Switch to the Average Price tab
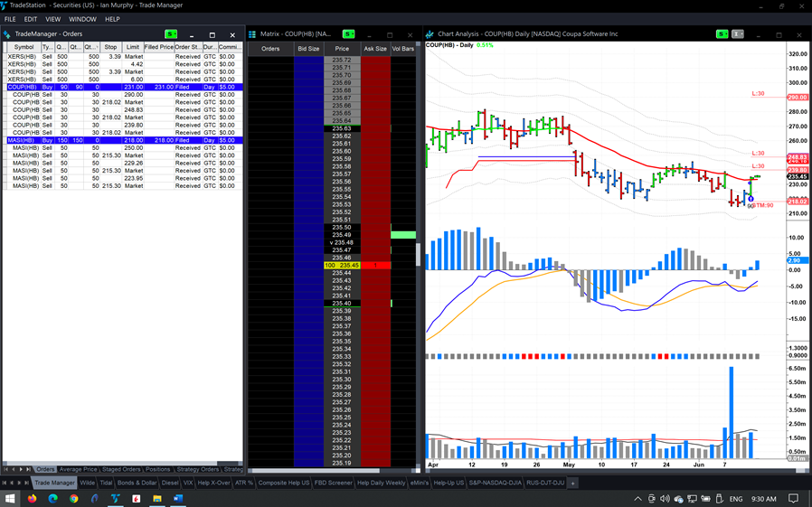Image resolution: width=812 pixels, height=507 pixels. click(x=78, y=469)
